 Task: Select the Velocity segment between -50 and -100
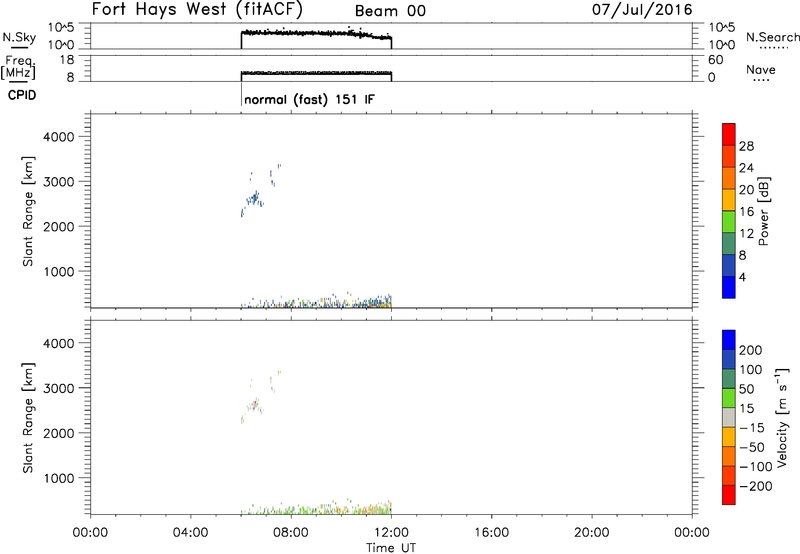click(729, 456)
